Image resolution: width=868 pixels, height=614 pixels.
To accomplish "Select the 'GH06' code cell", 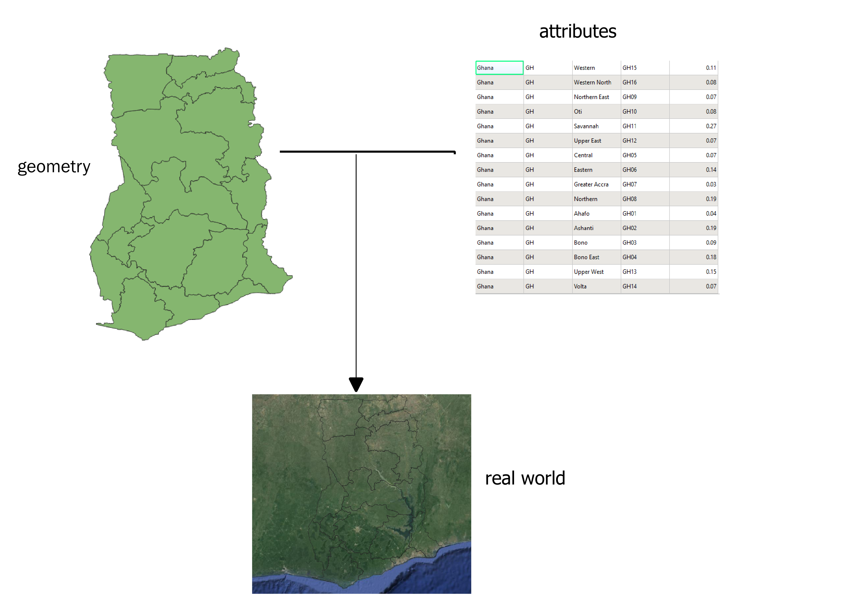I will (x=645, y=170).
